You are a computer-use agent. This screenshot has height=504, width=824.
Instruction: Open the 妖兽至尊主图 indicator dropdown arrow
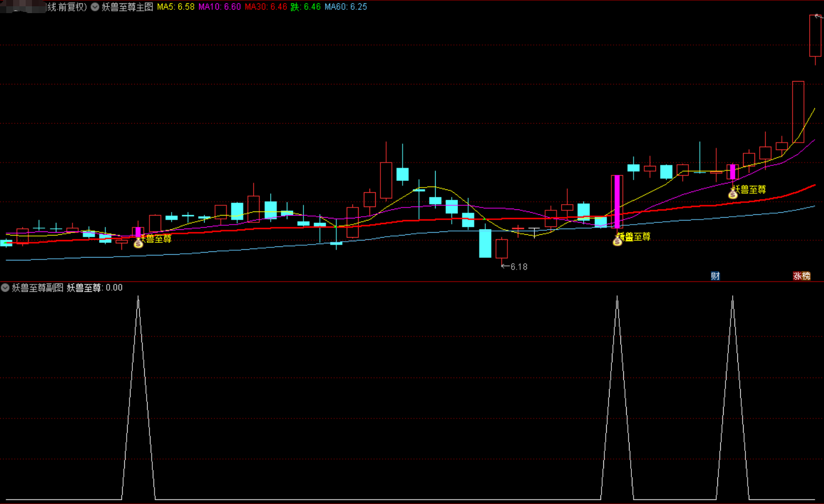(x=95, y=7)
